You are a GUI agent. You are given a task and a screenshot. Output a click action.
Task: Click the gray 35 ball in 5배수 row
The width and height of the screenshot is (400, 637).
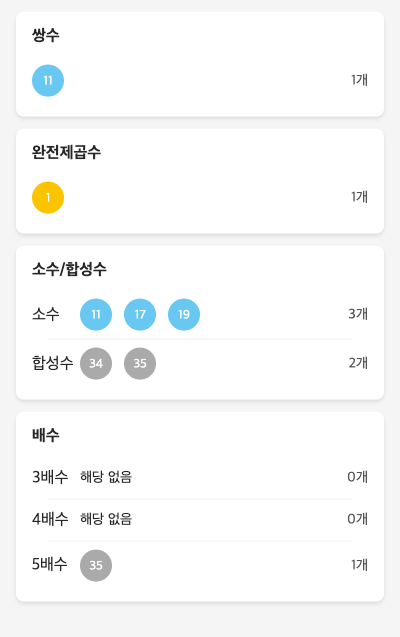96,566
